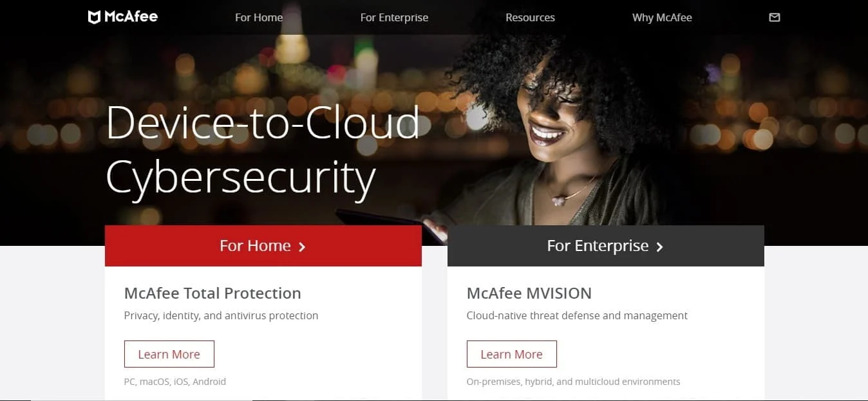Select the McAfee MVISION heading
Viewport: 868px width, 401px height.
click(x=529, y=293)
